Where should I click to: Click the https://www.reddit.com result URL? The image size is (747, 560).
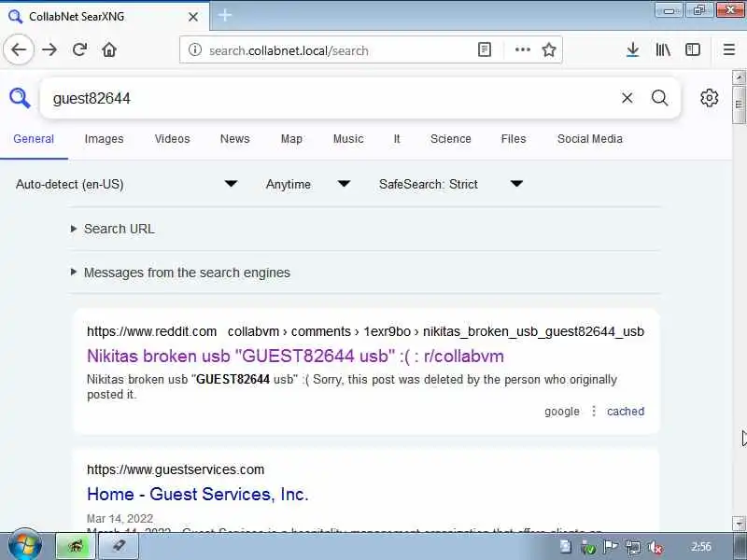[151, 331]
